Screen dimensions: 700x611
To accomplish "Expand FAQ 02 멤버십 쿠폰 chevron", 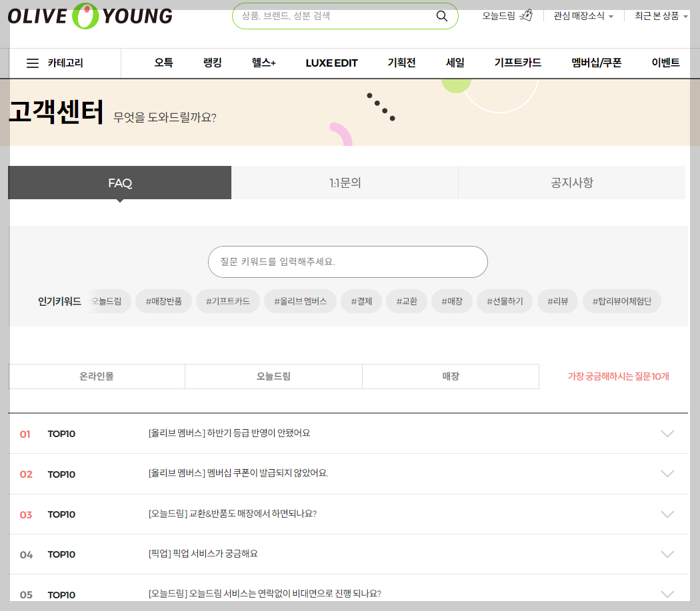I will point(667,474).
